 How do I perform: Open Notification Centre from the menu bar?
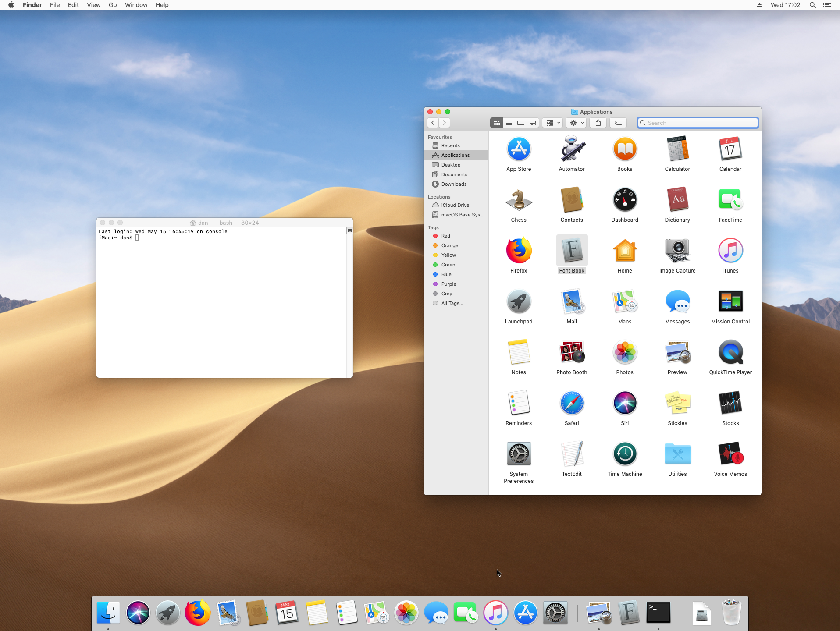[826, 5]
